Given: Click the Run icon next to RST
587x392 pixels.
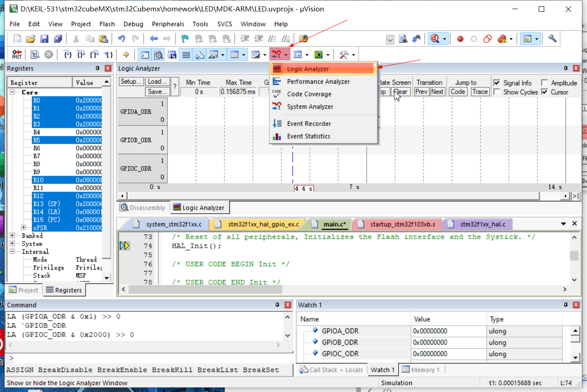Looking at the screenshot, I should (x=35, y=55).
